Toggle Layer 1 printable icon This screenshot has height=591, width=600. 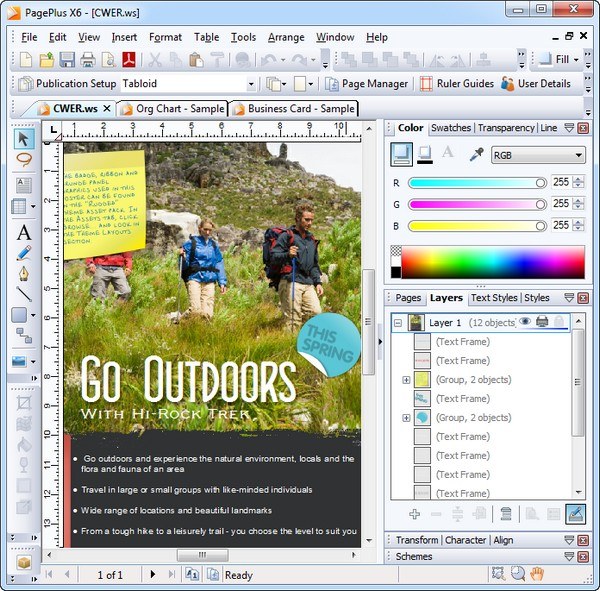tap(542, 322)
